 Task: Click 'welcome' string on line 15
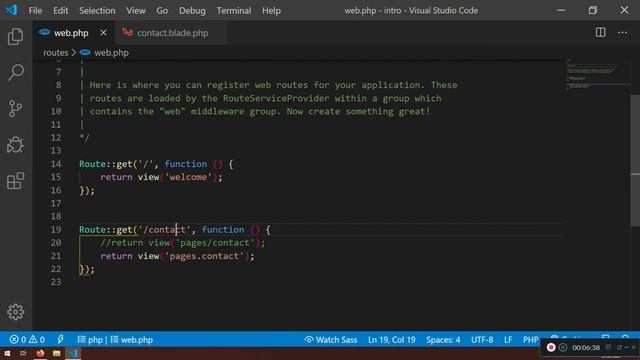click(x=188, y=177)
